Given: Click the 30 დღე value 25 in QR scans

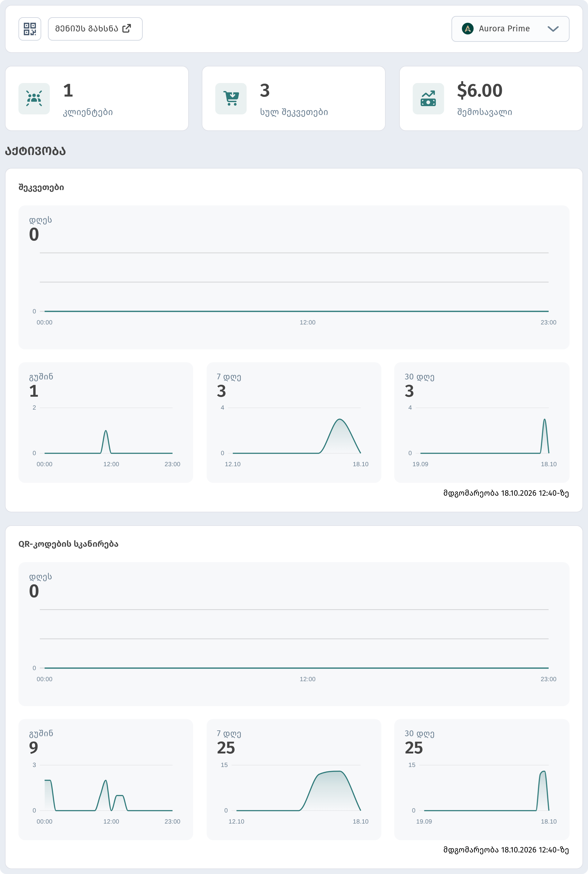Looking at the screenshot, I should [414, 748].
